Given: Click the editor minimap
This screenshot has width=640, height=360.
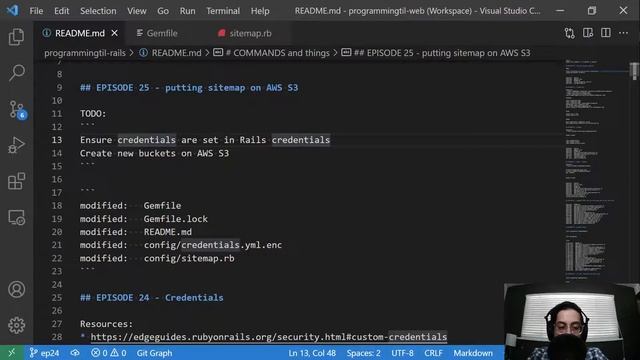Looking at the screenshot, I should [596, 171].
